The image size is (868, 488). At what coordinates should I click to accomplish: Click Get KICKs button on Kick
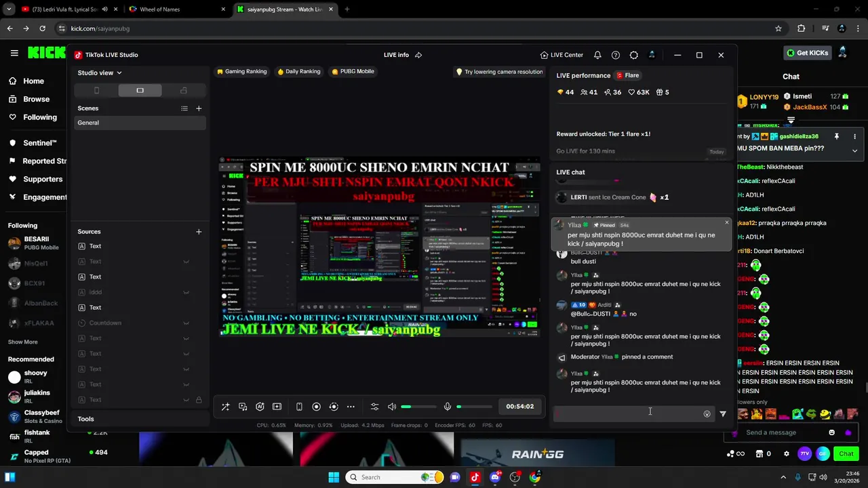(807, 53)
